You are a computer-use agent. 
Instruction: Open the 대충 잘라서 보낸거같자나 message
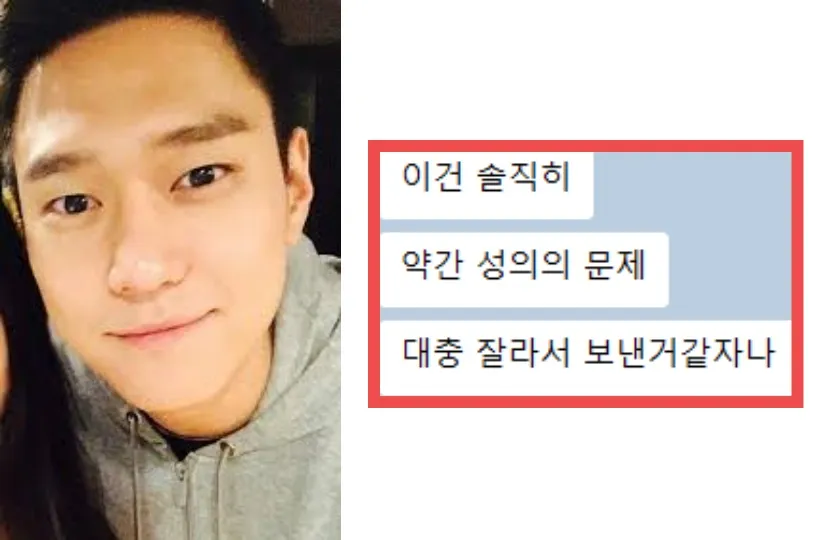[x=586, y=358]
